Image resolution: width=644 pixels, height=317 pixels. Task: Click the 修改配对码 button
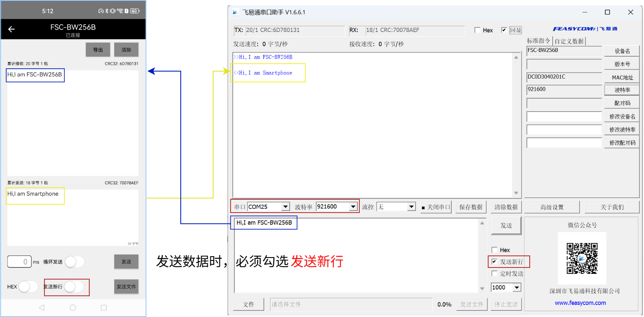coord(622,143)
